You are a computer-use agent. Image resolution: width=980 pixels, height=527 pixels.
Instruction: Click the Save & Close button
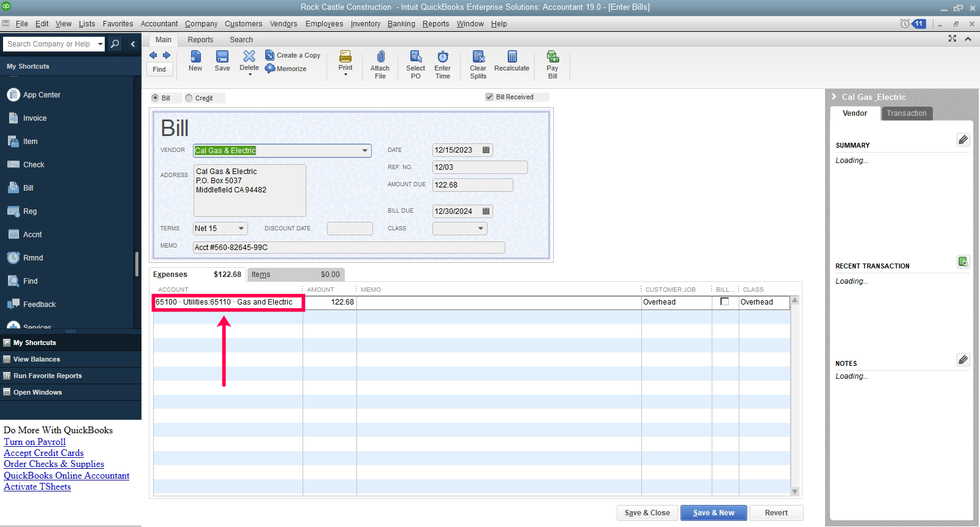[647, 513]
